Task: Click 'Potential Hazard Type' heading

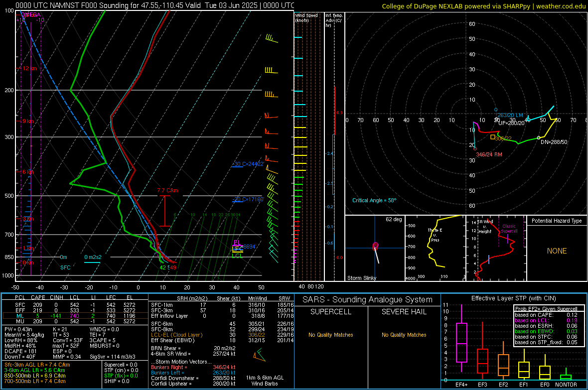Action: coord(557,221)
